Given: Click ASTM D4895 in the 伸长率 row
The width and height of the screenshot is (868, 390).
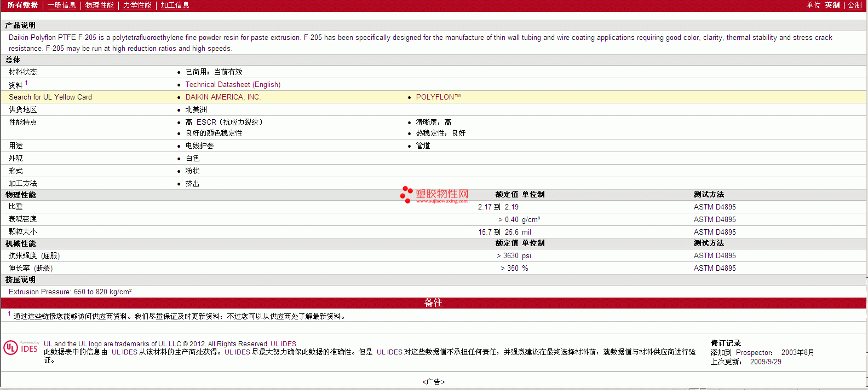Looking at the screenshot, I should click(715, 268).
